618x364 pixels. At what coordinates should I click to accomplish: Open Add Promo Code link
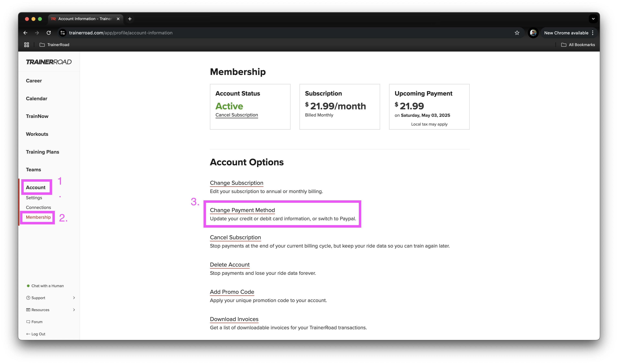232,292
